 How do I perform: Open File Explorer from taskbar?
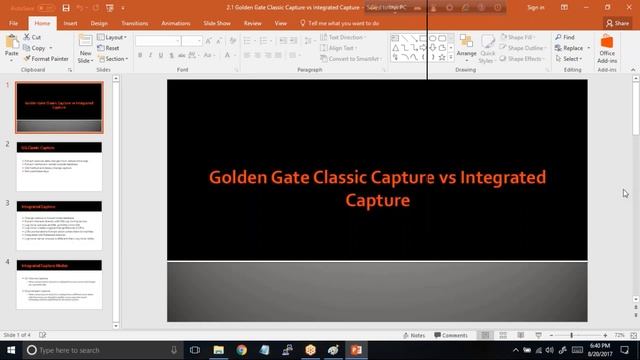(219, 350)
